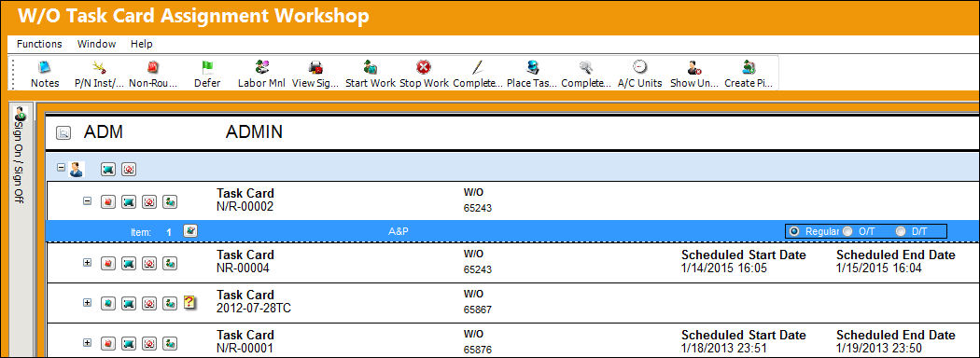
Task: Click the teal screen icon on N/R-00002 row
Action: coord(129,201)
